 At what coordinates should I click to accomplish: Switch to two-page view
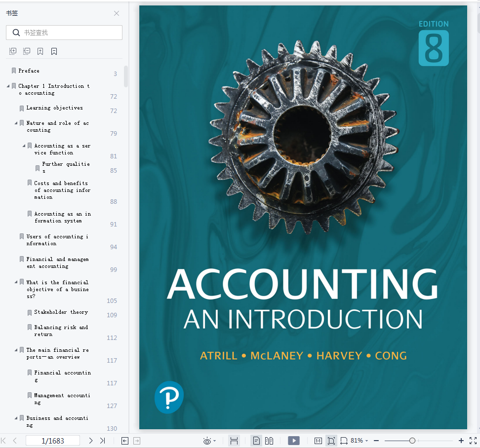tap(269, 441)
